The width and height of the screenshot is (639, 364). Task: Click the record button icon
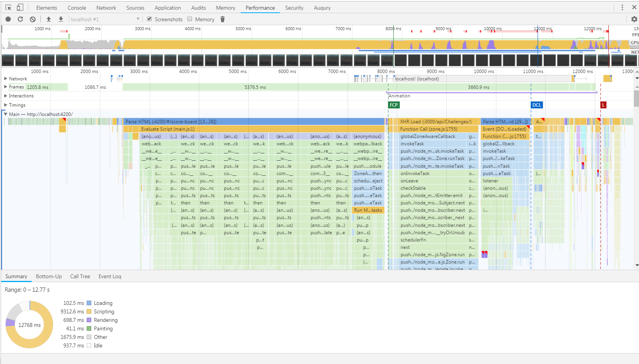8,19
